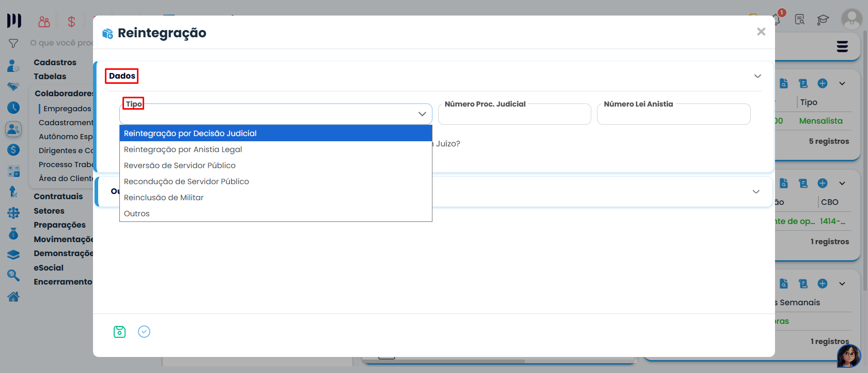Image resolution: width=868 pixels, height=373 pixels.
Task: Click the vertical scrollbar on the right edge
Action: (865, 160)
